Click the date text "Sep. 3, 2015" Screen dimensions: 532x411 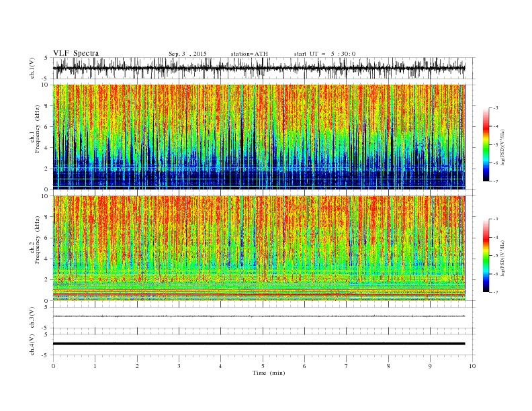[187, 54]
